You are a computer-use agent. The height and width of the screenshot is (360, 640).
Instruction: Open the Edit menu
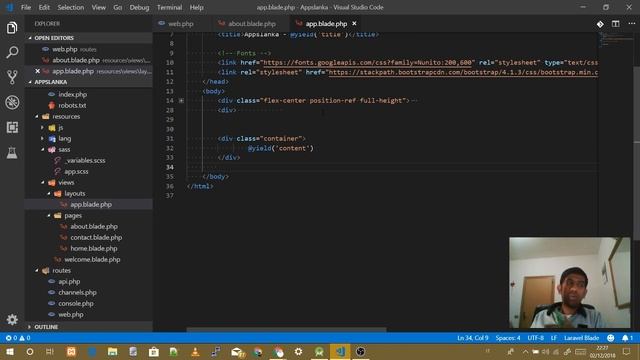44,7
